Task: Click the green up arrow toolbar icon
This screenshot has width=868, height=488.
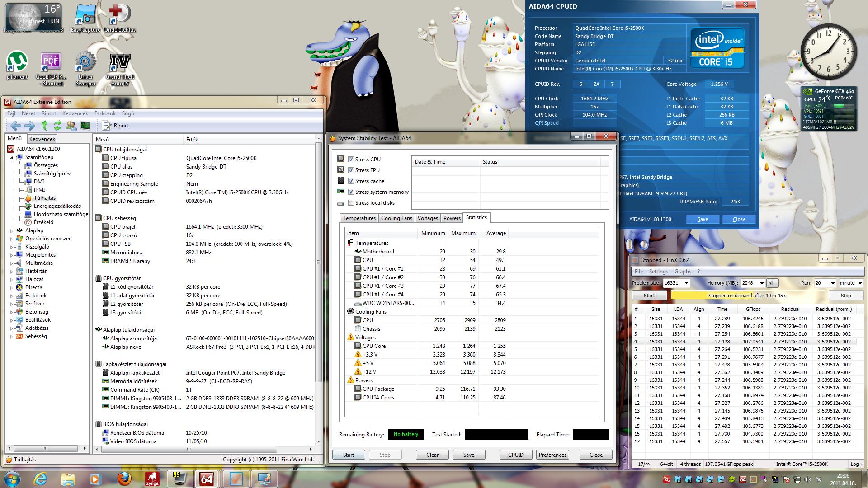Action: [44, 126]
